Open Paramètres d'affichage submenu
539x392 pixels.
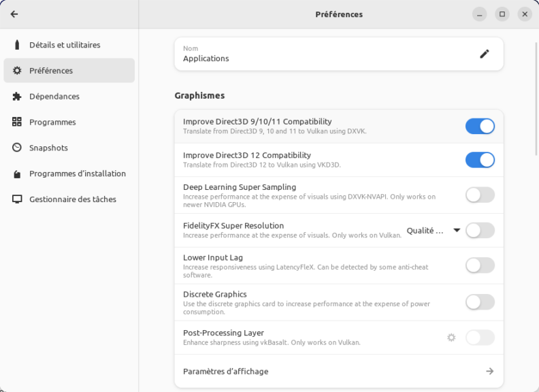click(x=338, y=372)
